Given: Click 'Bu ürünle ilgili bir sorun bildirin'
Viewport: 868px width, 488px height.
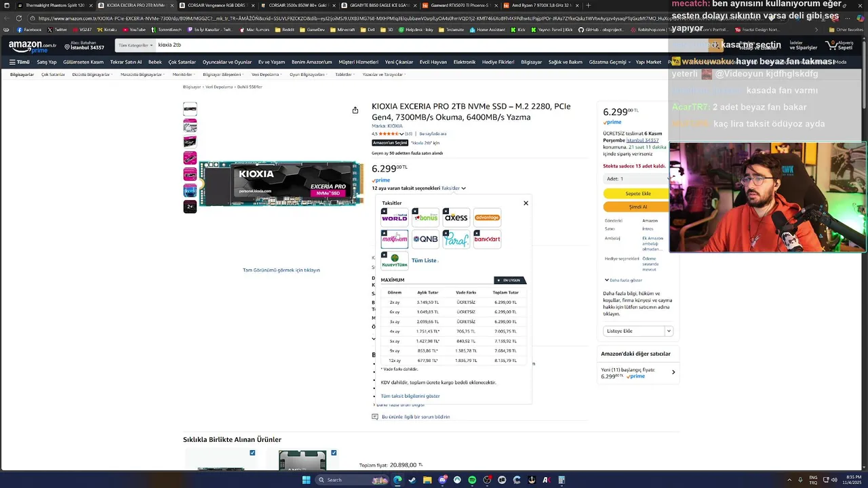Looking at the screenshot, I should point(416,417).
